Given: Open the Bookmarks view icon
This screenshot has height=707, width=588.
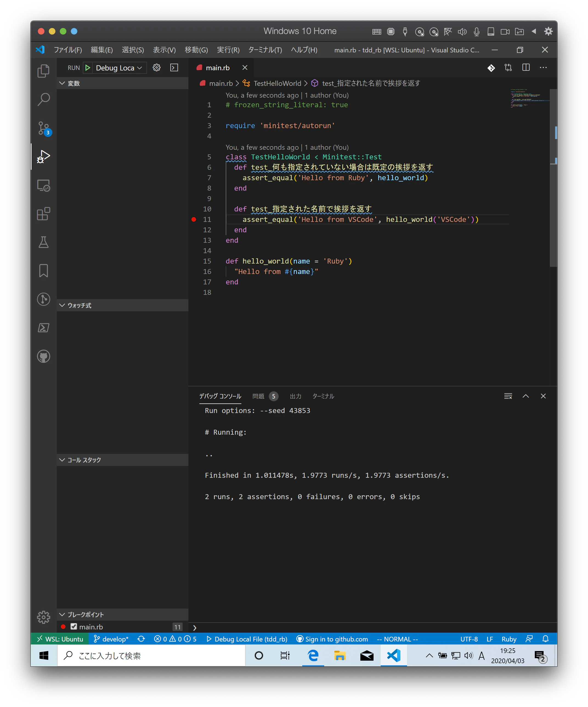Looking at the screenshot, I should coord(43,271).
